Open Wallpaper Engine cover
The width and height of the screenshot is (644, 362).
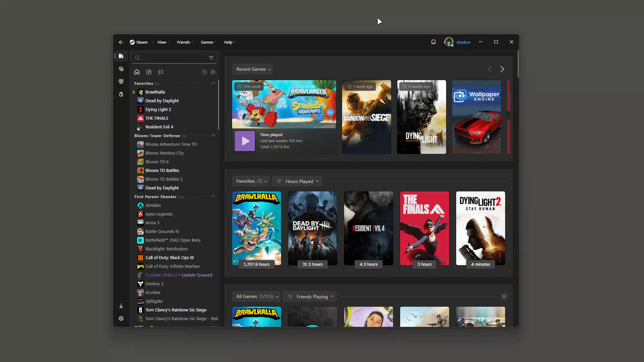point(477,117)
